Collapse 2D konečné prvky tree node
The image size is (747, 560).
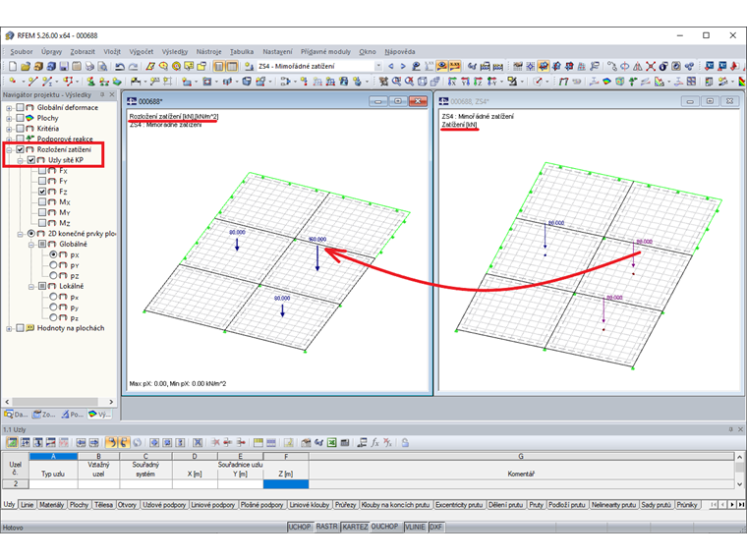click(x=20, y=234)
